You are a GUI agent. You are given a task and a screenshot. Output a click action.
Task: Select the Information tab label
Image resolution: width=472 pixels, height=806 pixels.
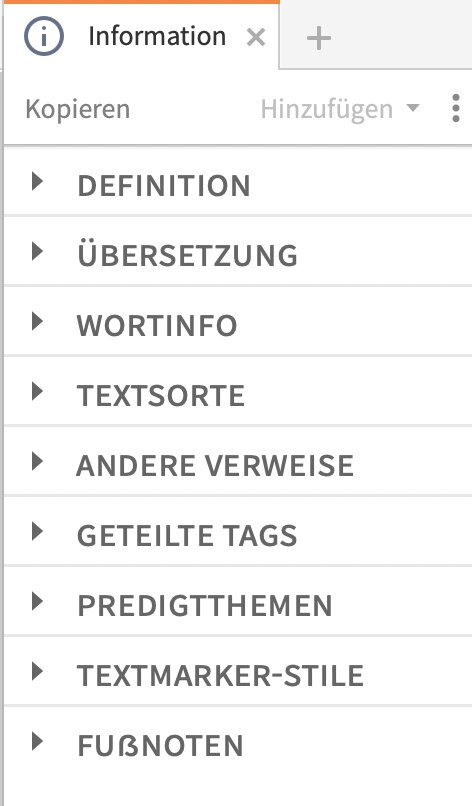(157, 36)
